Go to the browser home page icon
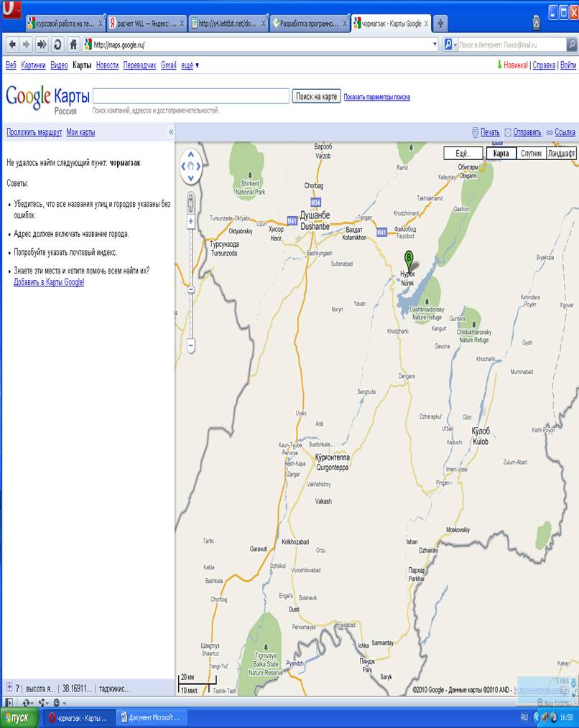This screenshot has height=728, width=579. [x=73, y=45]
